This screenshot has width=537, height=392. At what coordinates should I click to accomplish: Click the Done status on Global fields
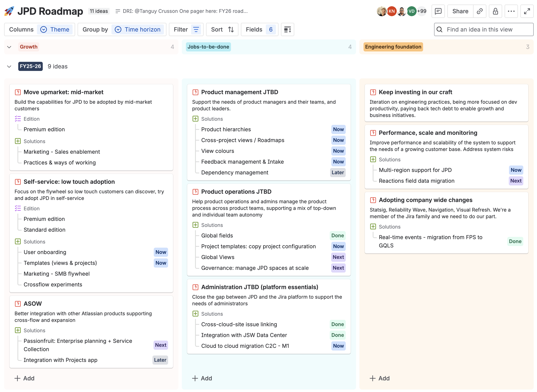[x=337, y=236]
